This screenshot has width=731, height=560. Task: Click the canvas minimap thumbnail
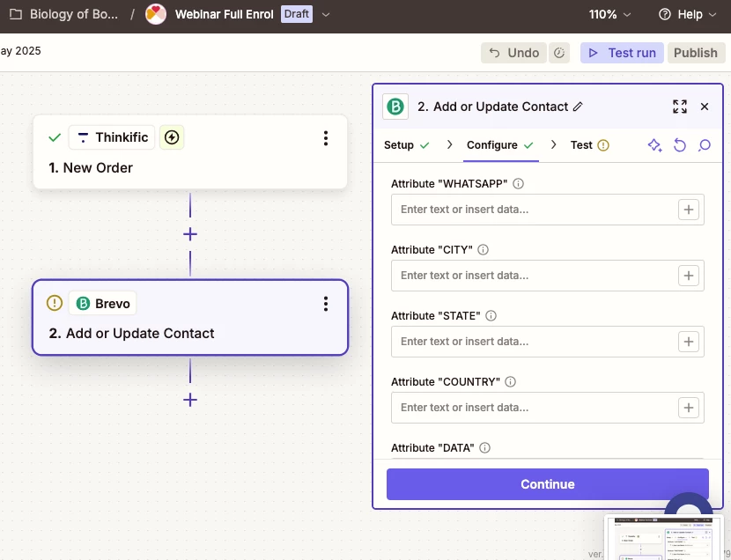coord(664,537)
